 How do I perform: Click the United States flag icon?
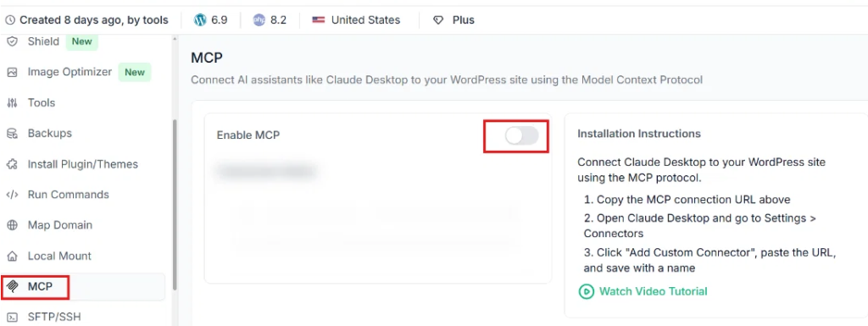point(319,19)
